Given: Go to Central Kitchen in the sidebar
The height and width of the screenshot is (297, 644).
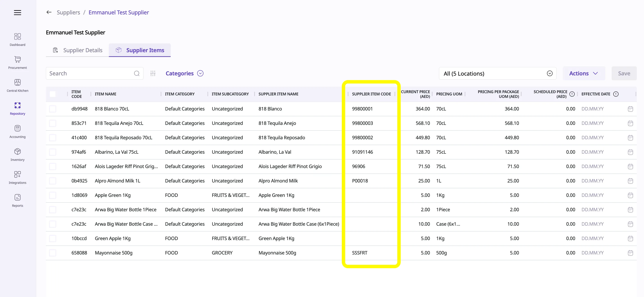Looking at the screenshot, I should point(18,85).
